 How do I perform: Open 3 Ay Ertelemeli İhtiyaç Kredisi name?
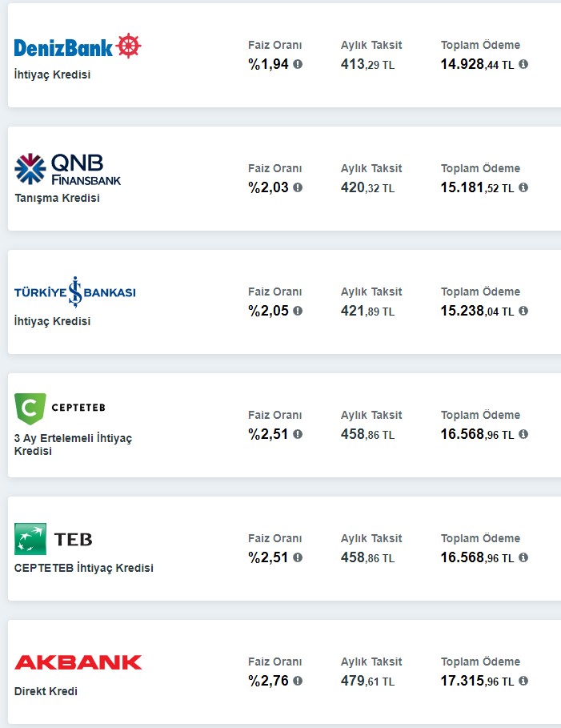point(73,444)
